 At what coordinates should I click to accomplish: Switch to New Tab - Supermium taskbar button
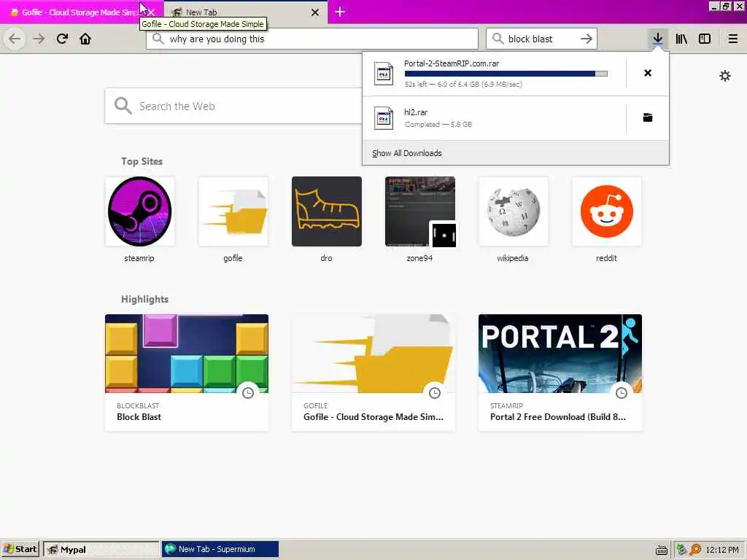[x=220, y=549]
